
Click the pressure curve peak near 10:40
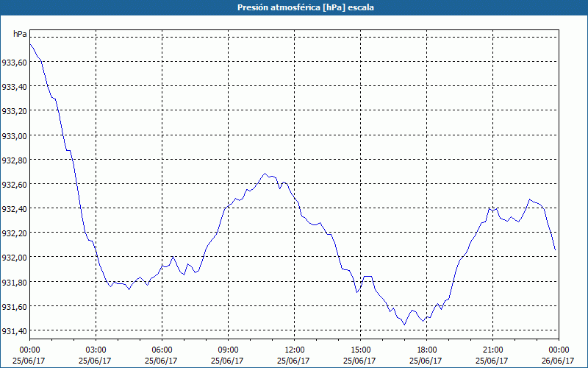[x=265, y=174]
